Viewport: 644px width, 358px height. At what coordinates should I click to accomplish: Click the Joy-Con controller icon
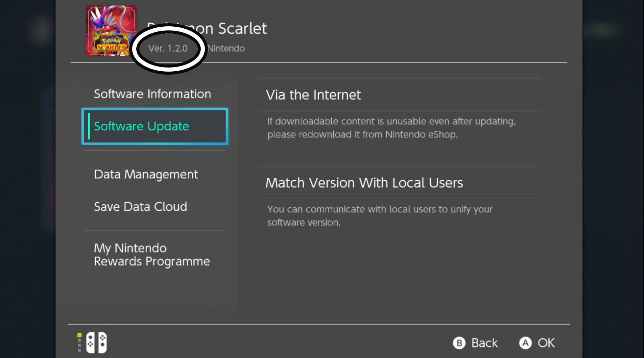(96, 342)
